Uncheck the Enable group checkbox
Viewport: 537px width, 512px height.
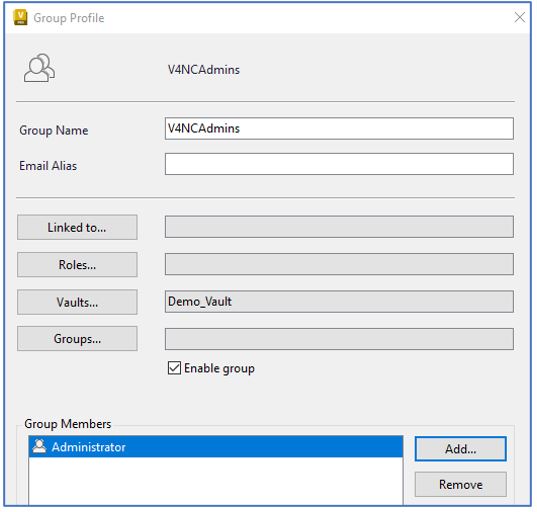coord(174,368)
